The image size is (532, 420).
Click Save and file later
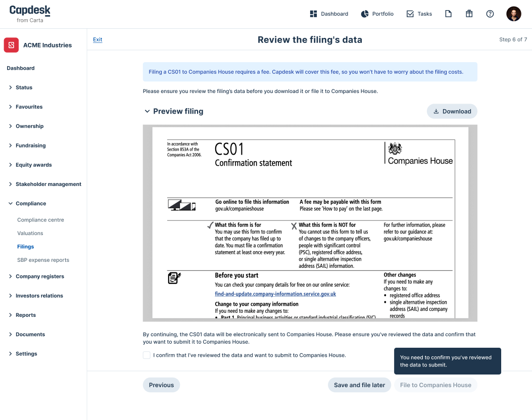(x=359, y=385)
